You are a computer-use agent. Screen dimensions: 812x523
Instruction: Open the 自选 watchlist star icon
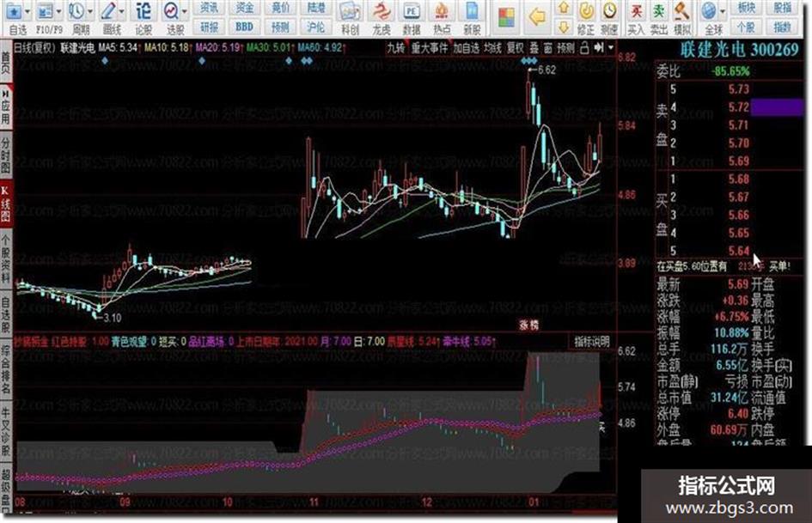tap(14, 11)
